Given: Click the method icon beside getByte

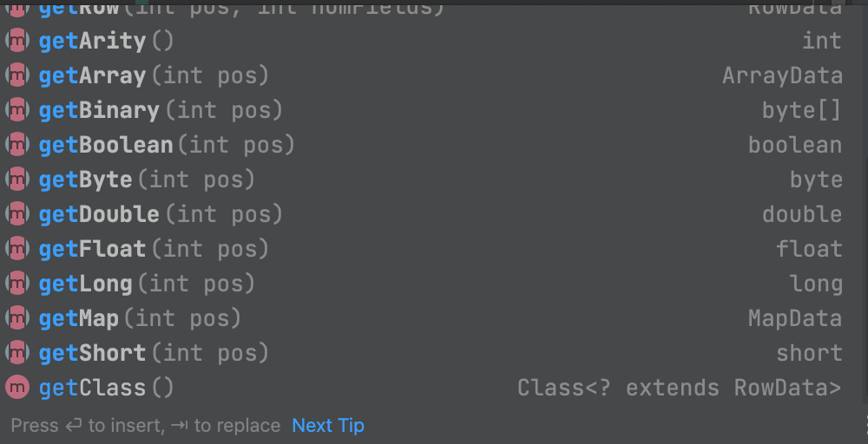Looking at the screenshot, I should coord(17,180).
